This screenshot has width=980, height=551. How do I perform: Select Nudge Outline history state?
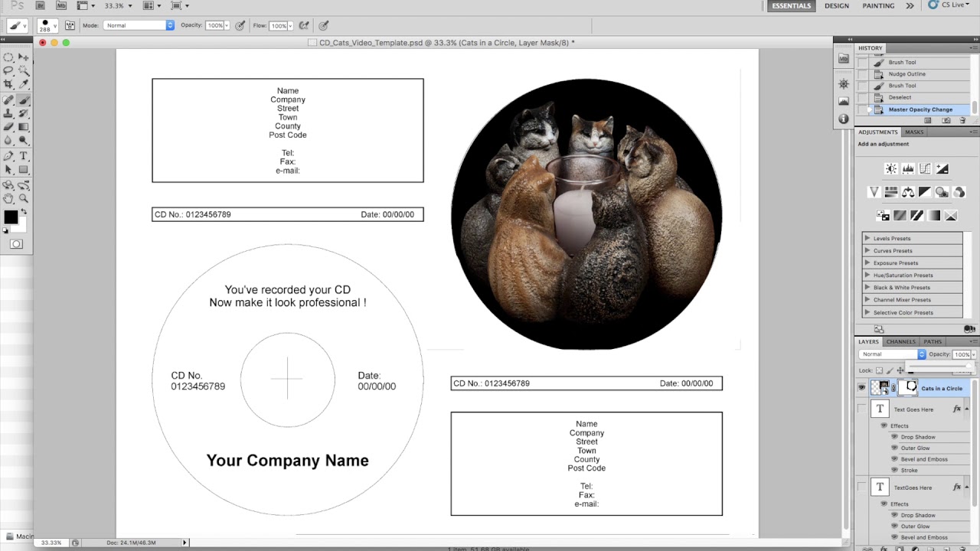click(x=906, y=74)
